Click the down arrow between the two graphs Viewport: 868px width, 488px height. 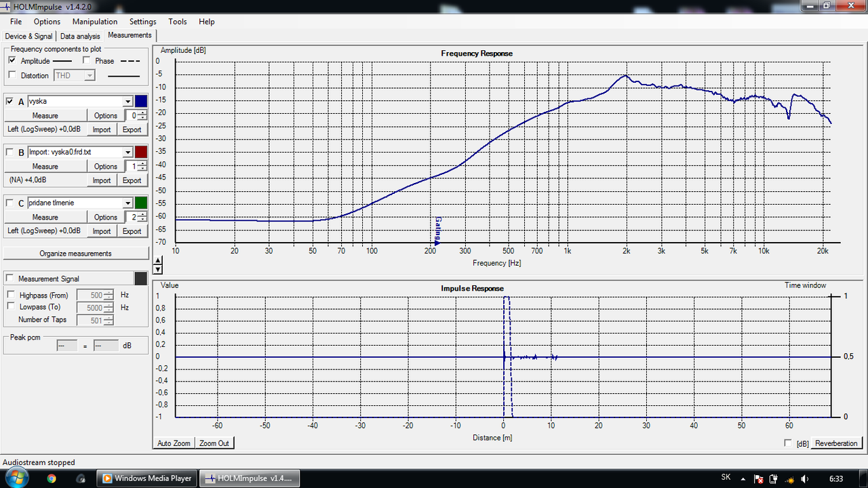[x=158, y=268]
